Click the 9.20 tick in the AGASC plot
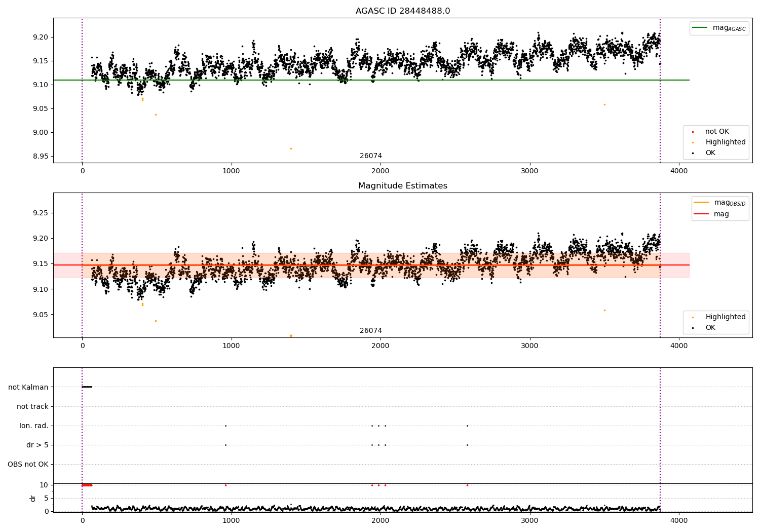The image size is (760, 532). [41, 37]
